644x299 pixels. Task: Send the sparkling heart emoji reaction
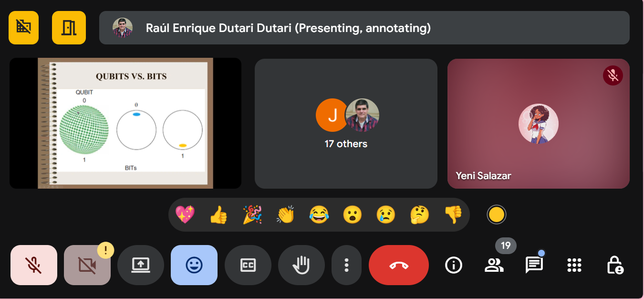(185, 215)
